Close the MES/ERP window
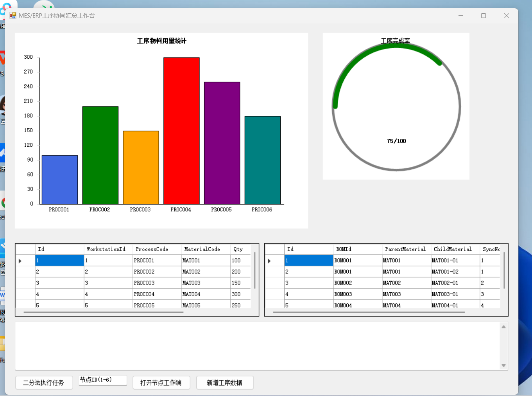Screen dimensions: 532x396 tap(507, 16)
